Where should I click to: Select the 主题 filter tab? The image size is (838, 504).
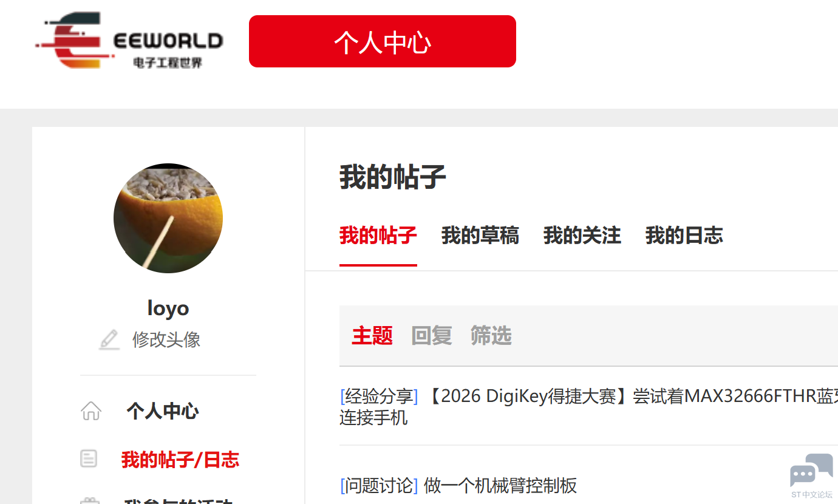372,336
